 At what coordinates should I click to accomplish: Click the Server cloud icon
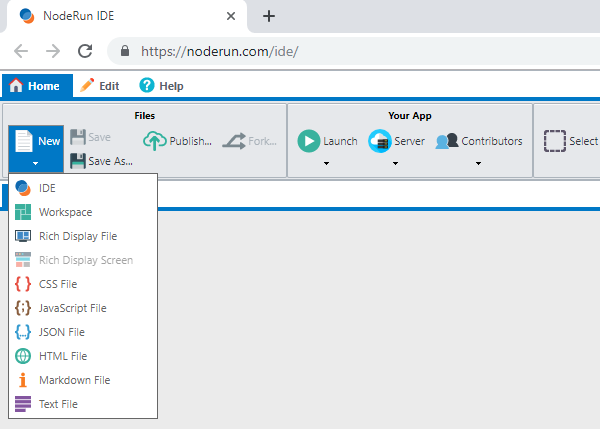pyautogui.click(x=380, y=141)
